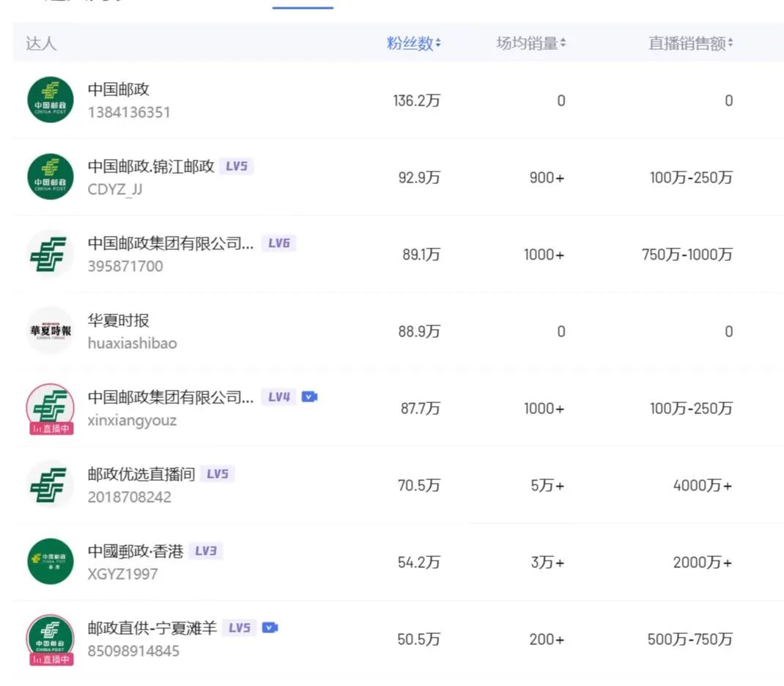
Task: Click 直播中 tag on xinxiangyouz avatar
Action: (x=51, y=429)
